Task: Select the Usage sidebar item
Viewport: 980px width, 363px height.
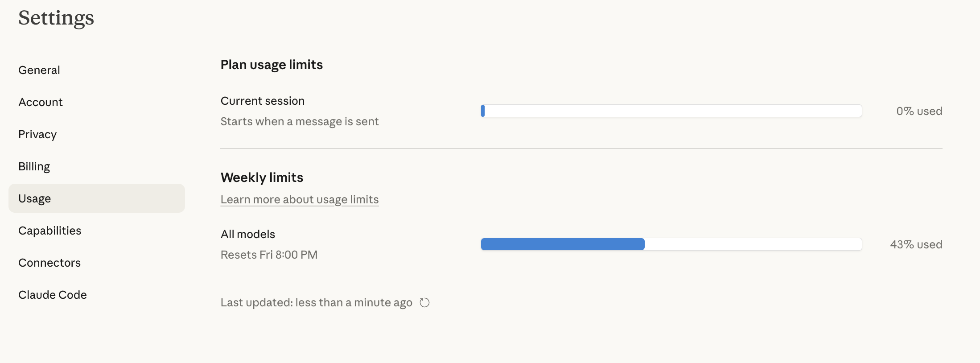Action: point(96,198)
